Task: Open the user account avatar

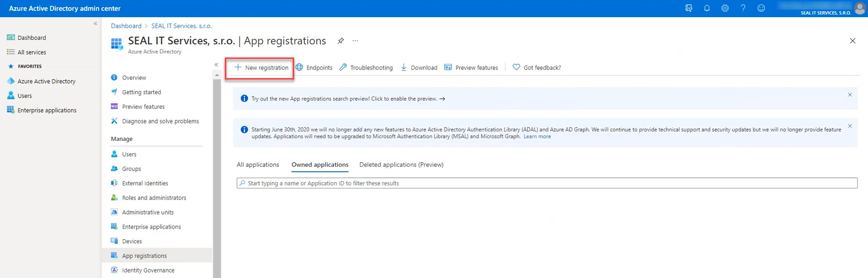Action: point(859,8)
